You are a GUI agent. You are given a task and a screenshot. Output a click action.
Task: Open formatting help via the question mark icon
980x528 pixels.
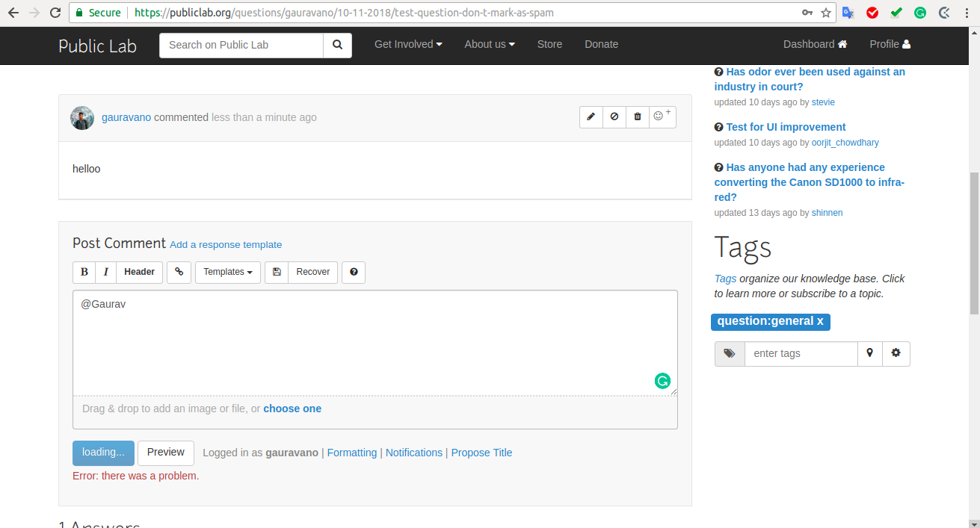[x=353, y=272]
